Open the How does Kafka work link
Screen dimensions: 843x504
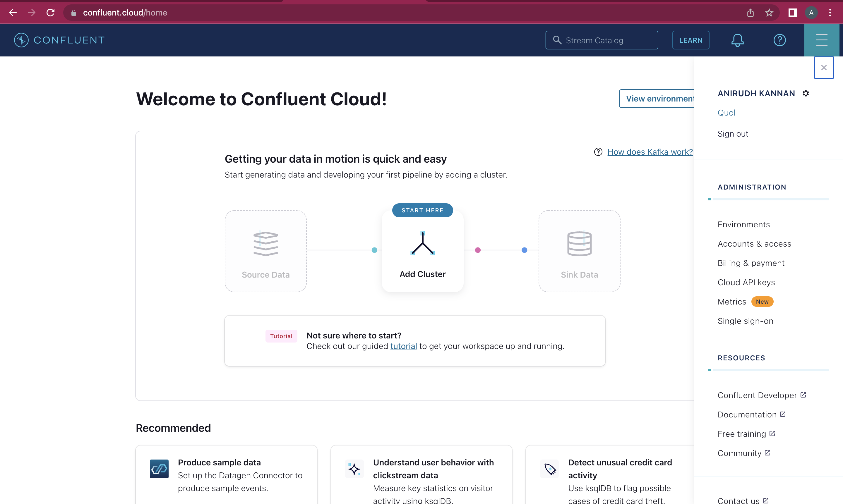650,152
